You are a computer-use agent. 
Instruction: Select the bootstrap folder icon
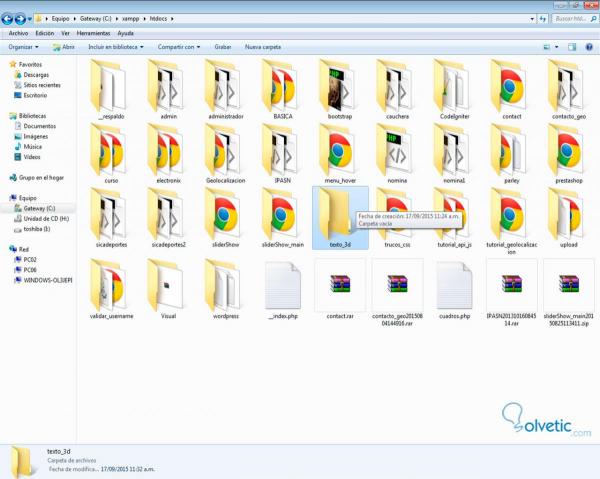[340, 85]
